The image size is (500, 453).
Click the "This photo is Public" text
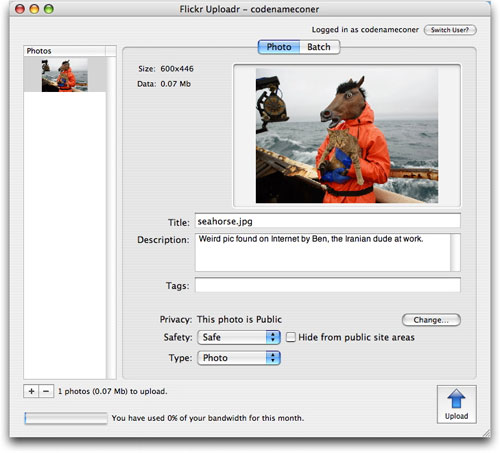[239, 319]
